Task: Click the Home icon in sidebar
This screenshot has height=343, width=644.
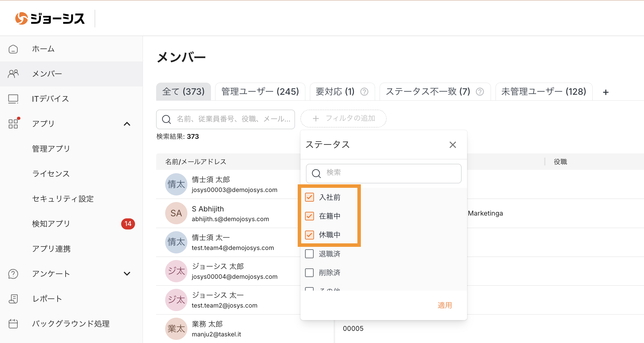Action: (13, 49)
